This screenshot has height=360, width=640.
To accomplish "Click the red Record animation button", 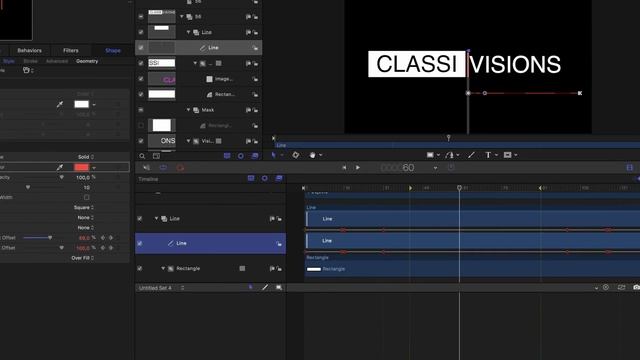I will coord(180,168).
